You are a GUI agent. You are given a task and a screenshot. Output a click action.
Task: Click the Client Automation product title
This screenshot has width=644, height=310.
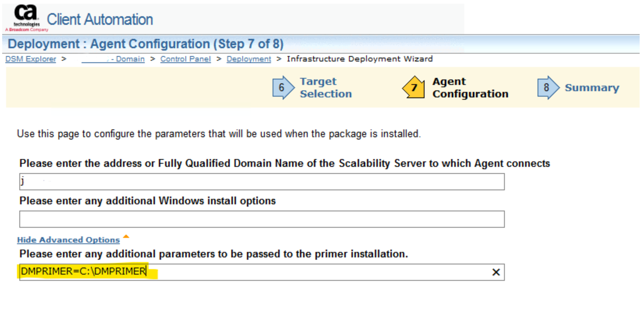(x=100, y=19)
